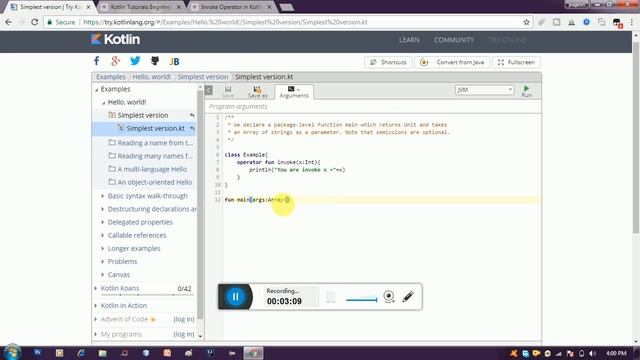Expand Destructuring declarations node
Image resolution: width=640 pixels, height=360 pixels.
102,209
